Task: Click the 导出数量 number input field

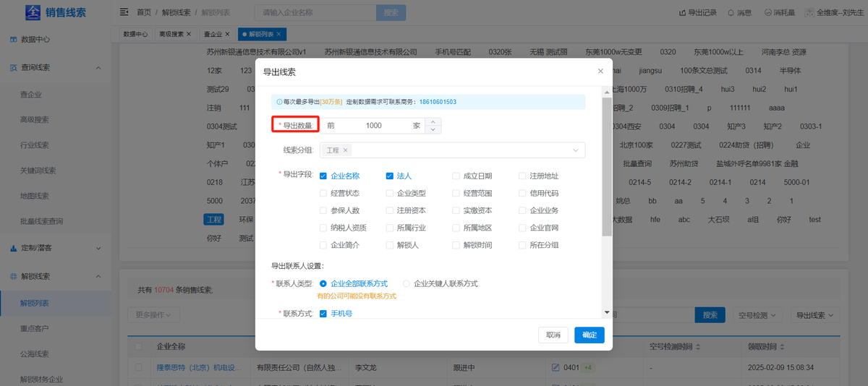Action: (373, 126)
